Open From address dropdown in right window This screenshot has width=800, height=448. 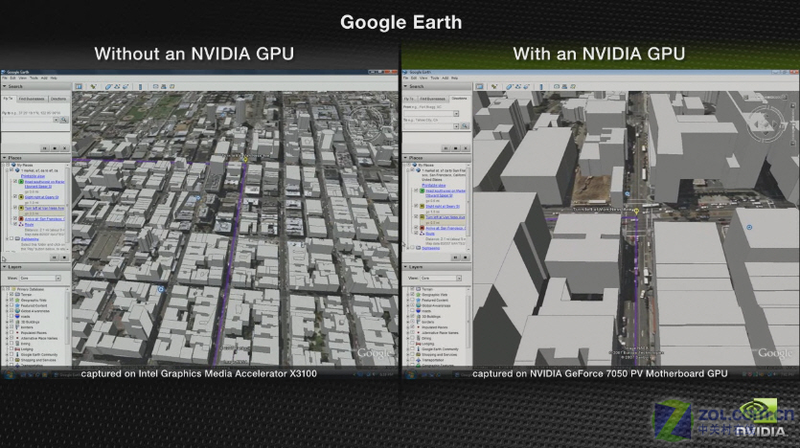[456, 114]
